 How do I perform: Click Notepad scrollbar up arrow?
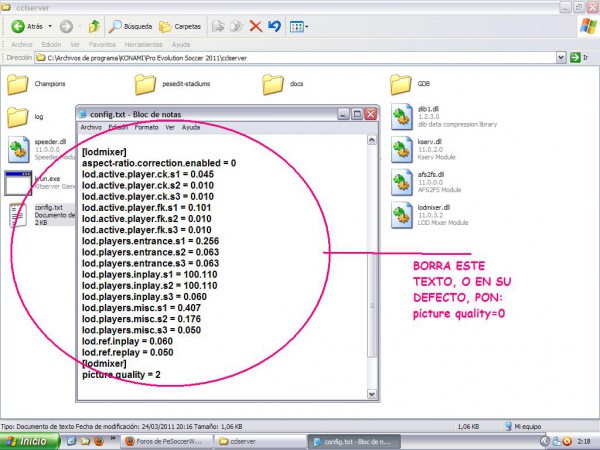(x=372, y=140)
